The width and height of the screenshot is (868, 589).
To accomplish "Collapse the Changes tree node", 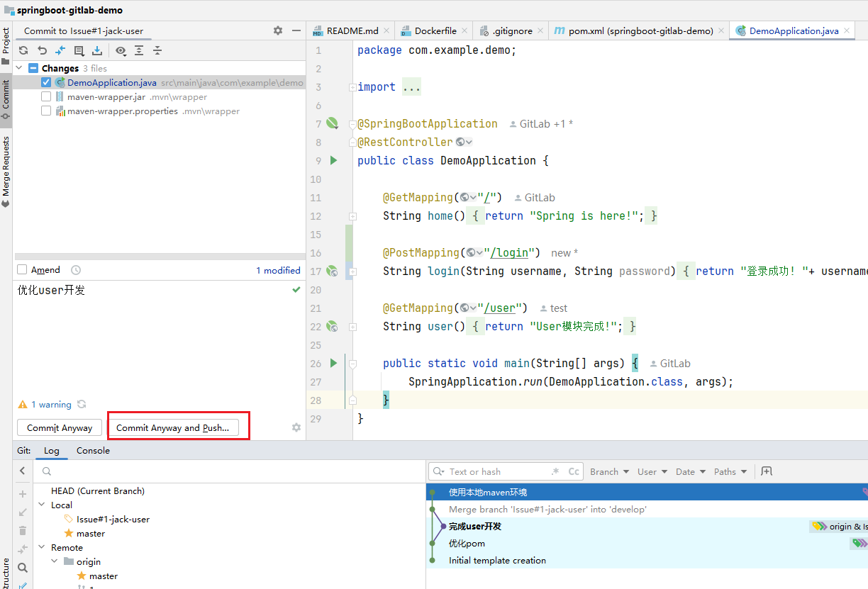I will coord(20,68).
